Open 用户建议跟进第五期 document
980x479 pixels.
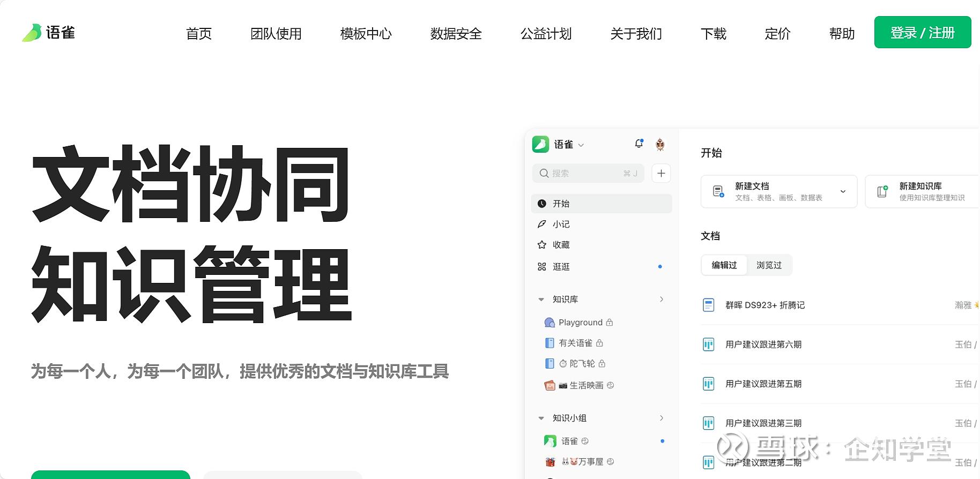point(763,384)
